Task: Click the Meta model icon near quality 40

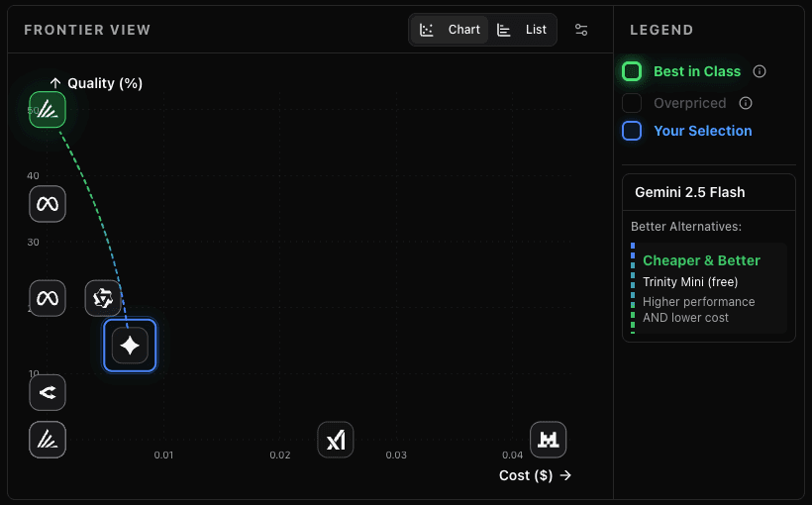Action: point(48,204)
